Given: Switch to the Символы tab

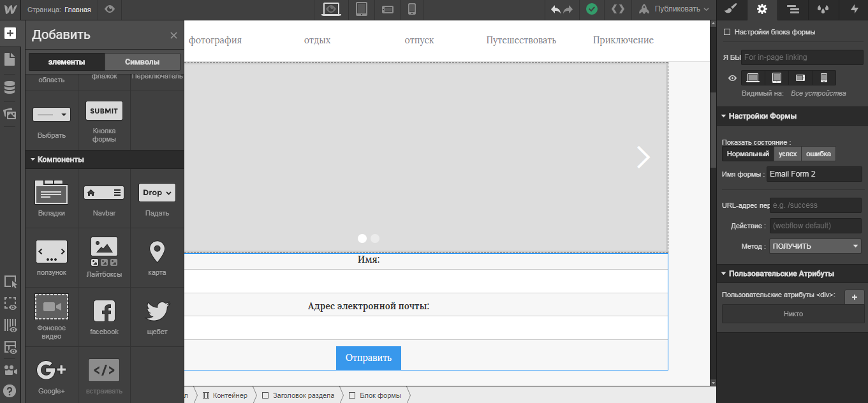Looking at the screenshot, I should click(142, 62).
